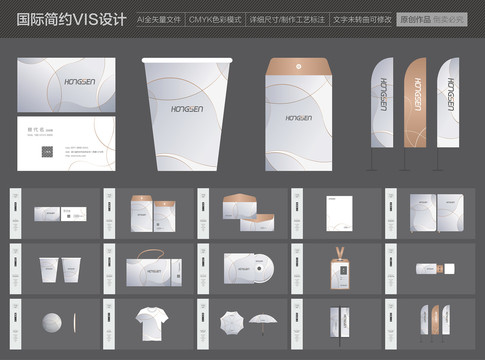Click the 原创作品 label in header

(415, 19)
